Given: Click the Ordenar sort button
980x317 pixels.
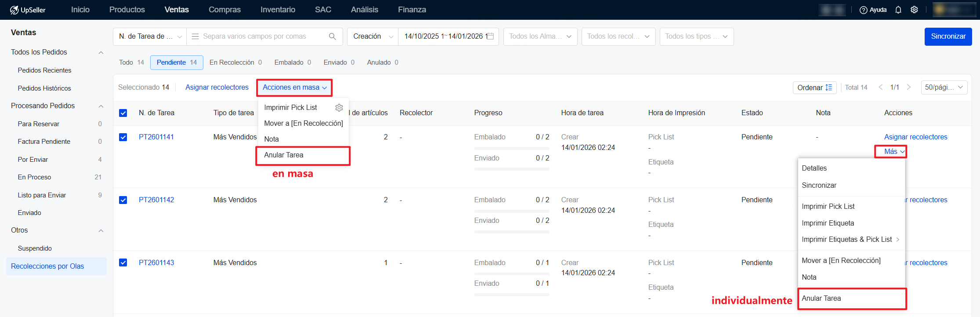Looking at the screenshot, I should click(814, 87).
